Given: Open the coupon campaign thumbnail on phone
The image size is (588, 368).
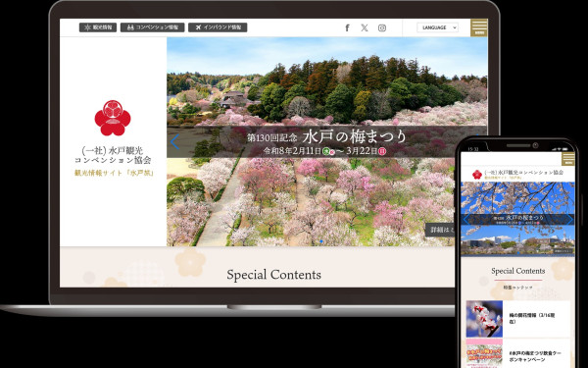Looking at the screenshot, I should pyautogui.click(x=484, y=353).
